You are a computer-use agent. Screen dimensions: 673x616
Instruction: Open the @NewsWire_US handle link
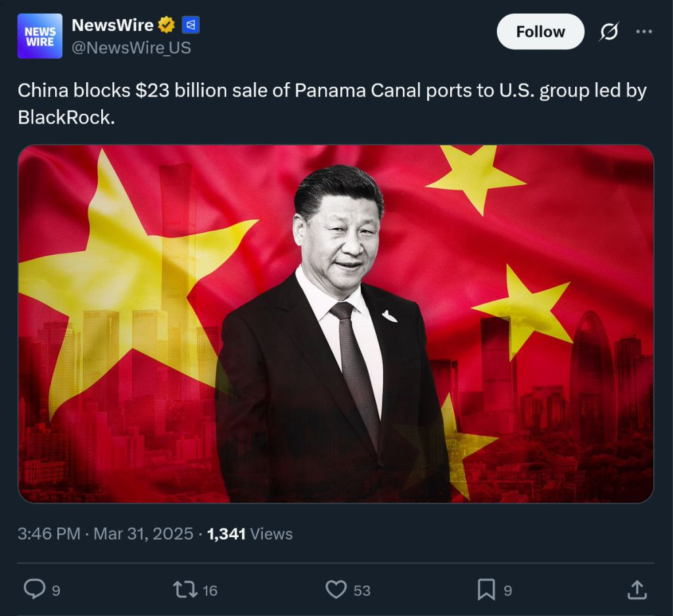(131, 47)
